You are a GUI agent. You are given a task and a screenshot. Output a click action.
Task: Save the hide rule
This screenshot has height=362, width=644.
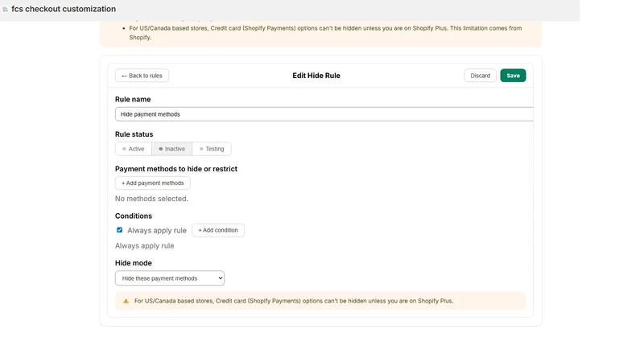coord(513,76)
